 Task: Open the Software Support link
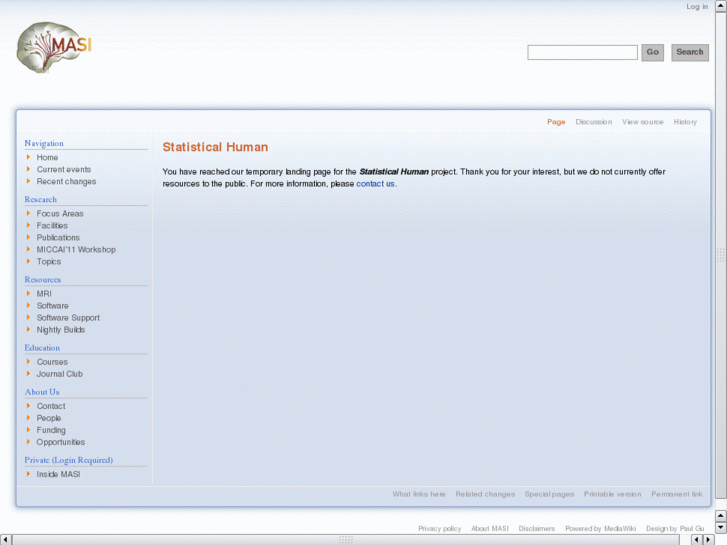[68, 318]
